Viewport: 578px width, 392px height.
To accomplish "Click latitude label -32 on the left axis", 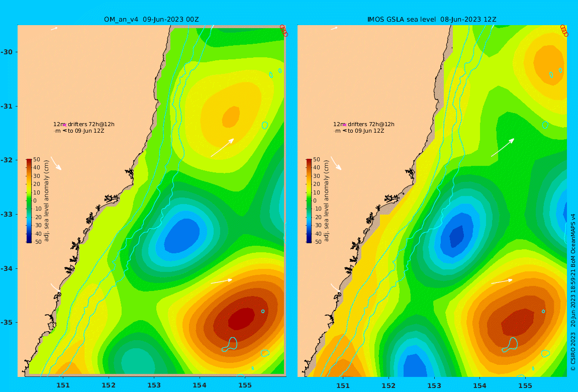I will [6, 160].
